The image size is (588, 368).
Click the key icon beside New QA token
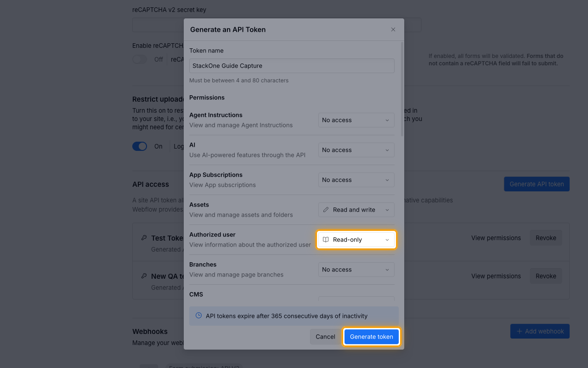tap(144, 276)
